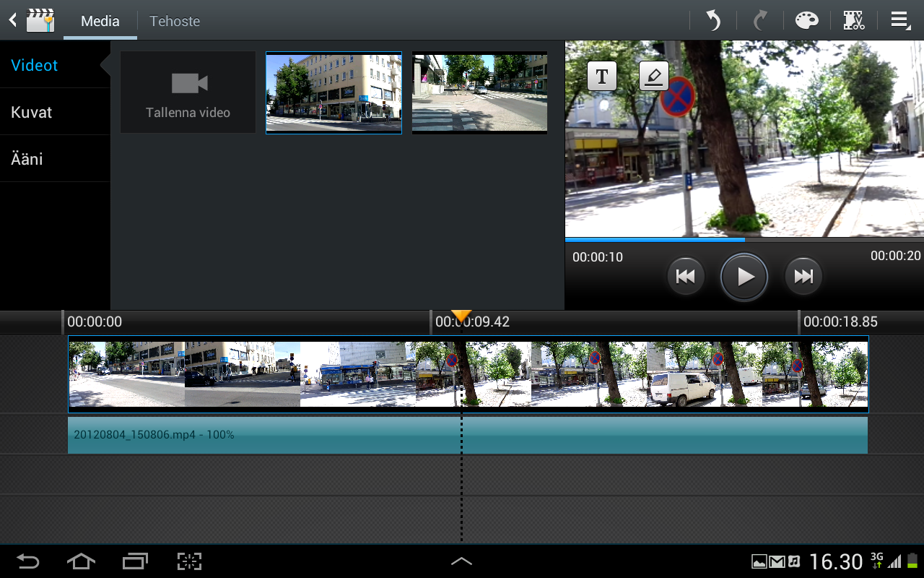Select the Videot category
The height and width of the screenshot is (578, 924).
click(x=55, y=65)
